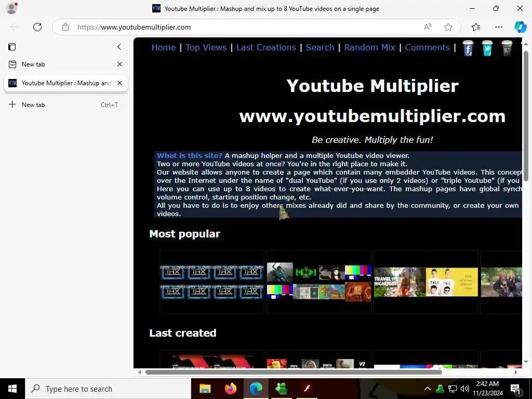Click the green user icon in the system tray
The height and width of the screenshot is (399, 532).
[440, 389]
